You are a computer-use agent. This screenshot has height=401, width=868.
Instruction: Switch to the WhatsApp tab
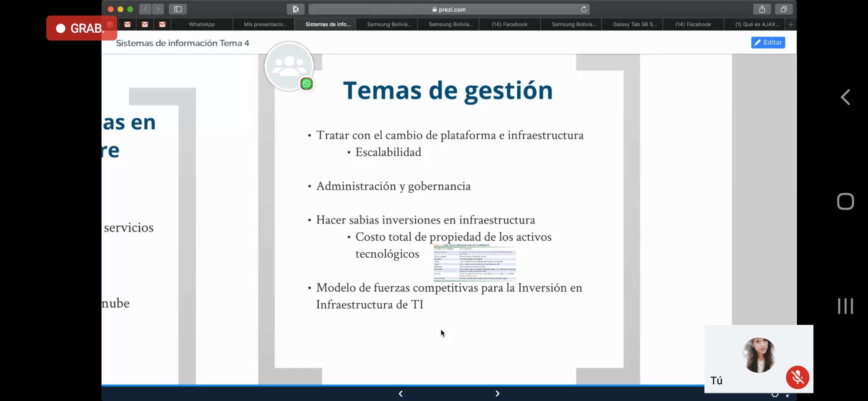(201, 25)
